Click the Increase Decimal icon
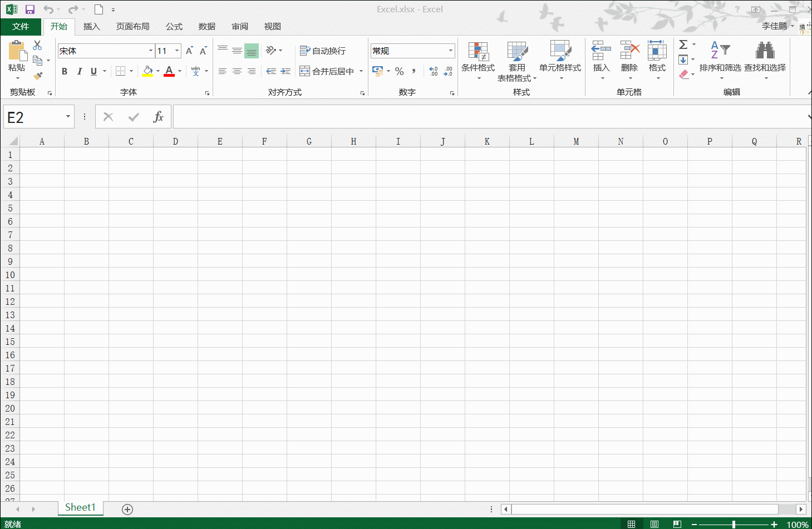This screenshot has width=812, height=529. click(x=434, y=71)
